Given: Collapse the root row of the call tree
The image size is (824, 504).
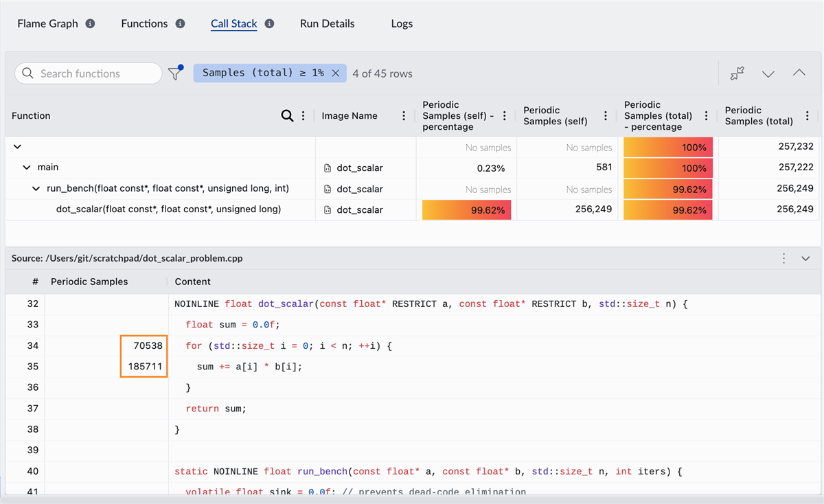Looking at the screenshot, I should point(16,146).
